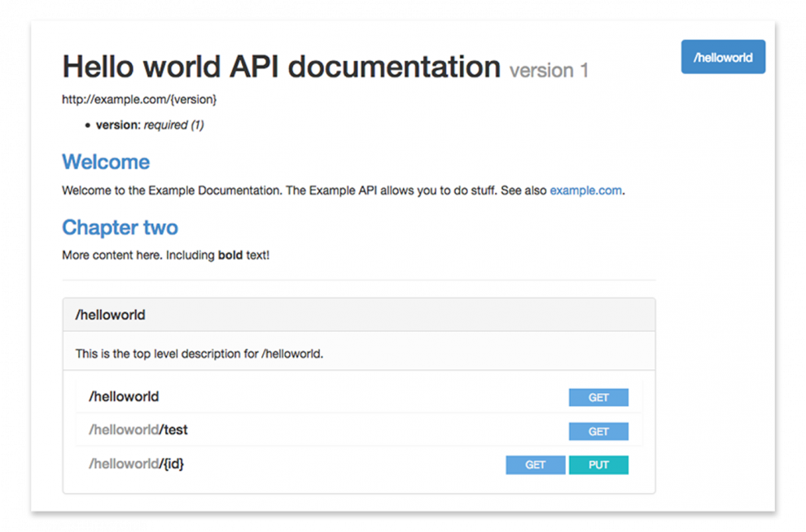806x532 pixels.
Task: Click the base URL http://example.com/{version}
Action: [x=139, y=99]
